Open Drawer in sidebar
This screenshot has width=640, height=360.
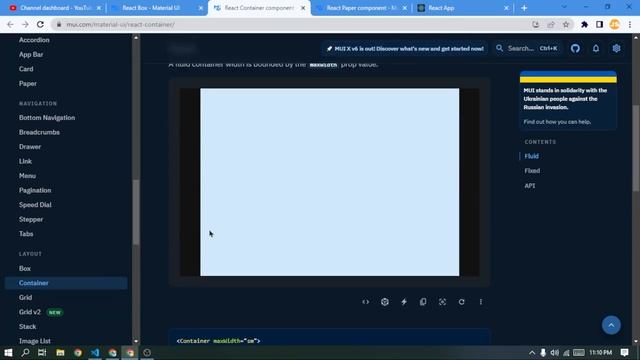(x=30, y=147)
